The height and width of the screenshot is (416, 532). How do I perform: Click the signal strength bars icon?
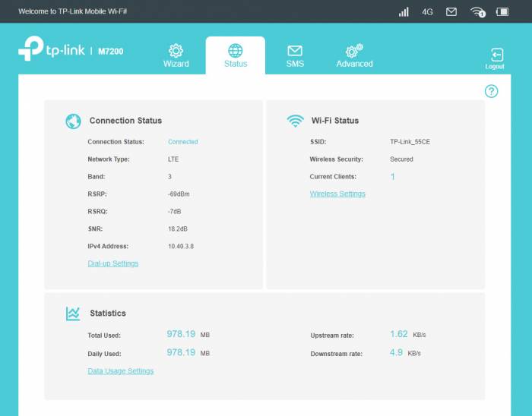pos(404,12)
